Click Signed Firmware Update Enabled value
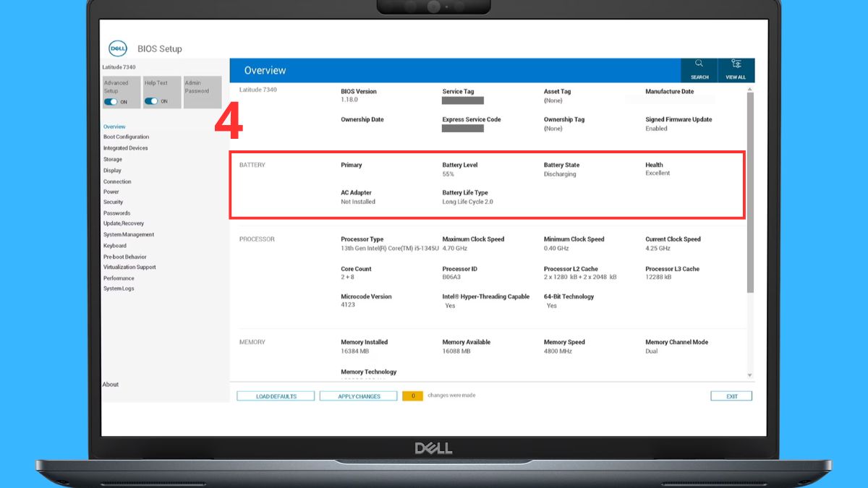Viewport: 868px width, 488px height. (656, 129)
